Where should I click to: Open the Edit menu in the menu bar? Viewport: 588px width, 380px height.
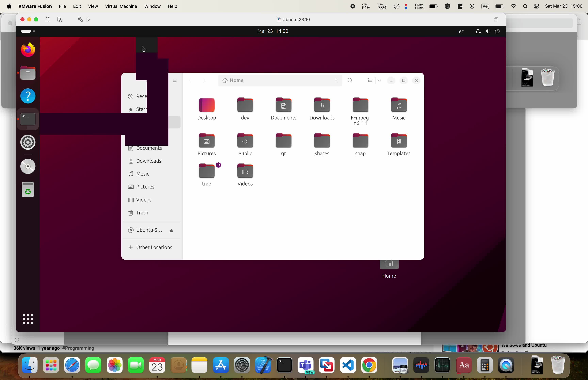pyautogui.click(x=77, y=6)
